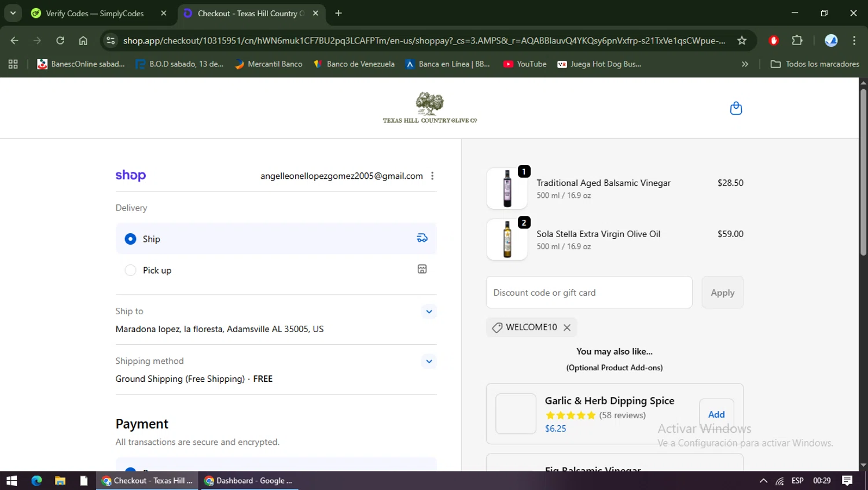Open the BanescOnline sabad... bookmark

point(81,64)
